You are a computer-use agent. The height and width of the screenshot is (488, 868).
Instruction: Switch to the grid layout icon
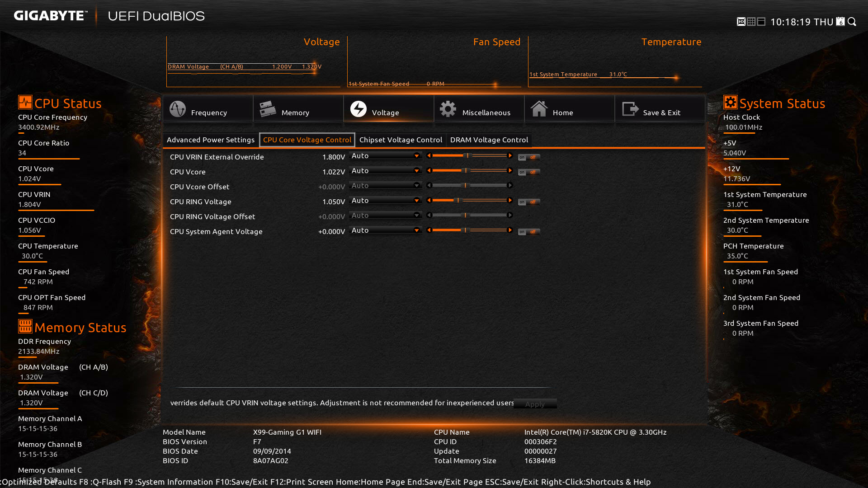(751, 22)
